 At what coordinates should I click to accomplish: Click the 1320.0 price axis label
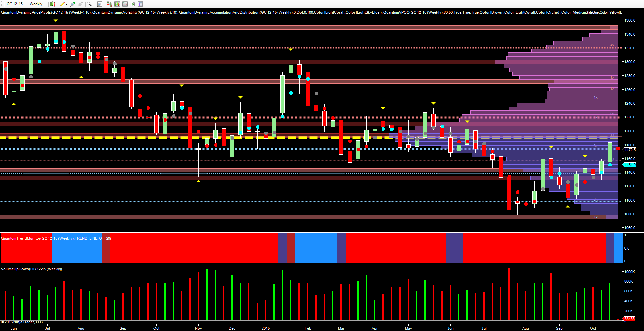point(630,48)
